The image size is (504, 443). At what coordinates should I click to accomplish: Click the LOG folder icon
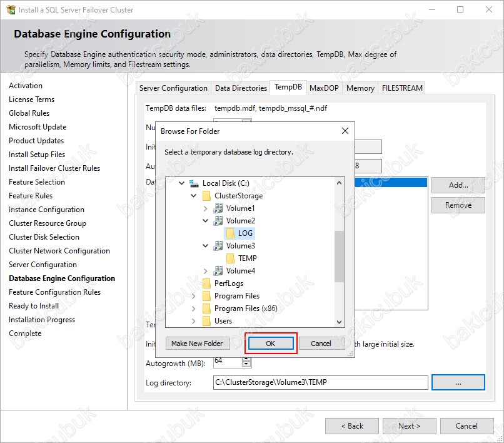tap(230, 233)
